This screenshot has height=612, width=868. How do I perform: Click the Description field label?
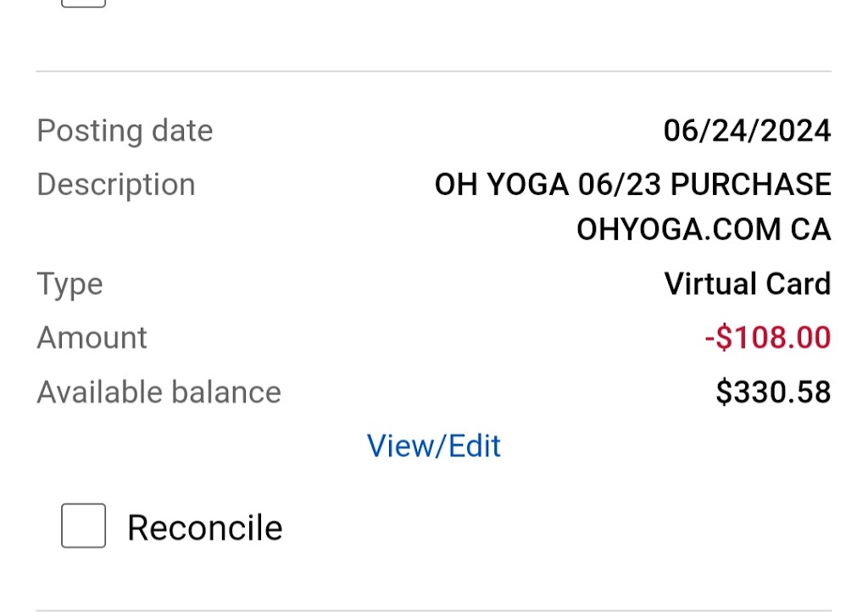pyautogui.click(x=116, y=184)
